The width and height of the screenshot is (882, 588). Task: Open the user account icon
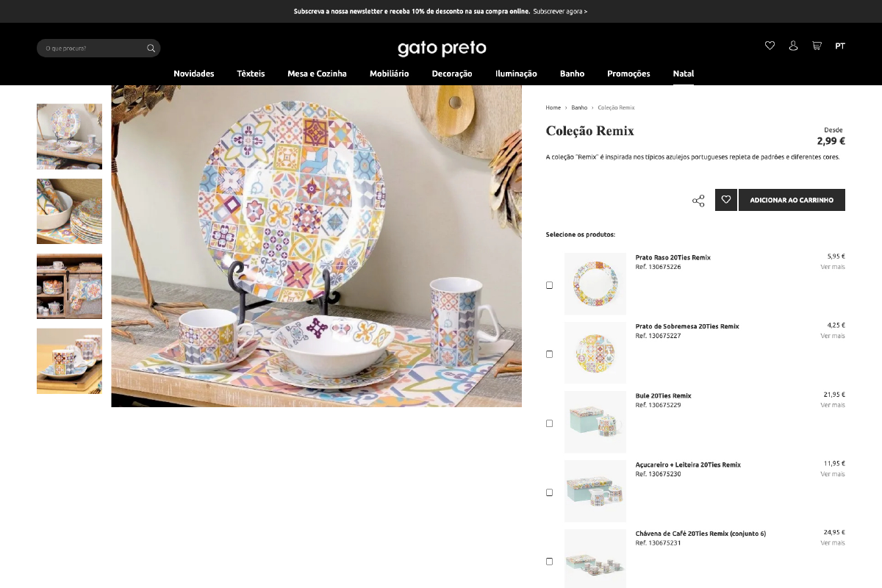(x=793, y=46)
